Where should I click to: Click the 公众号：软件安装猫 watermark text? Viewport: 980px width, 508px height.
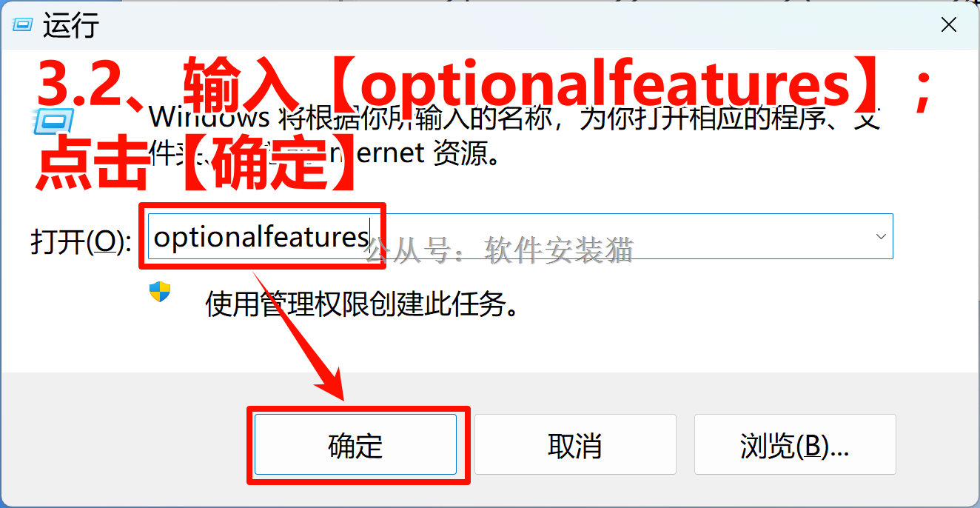coord(500,250)
